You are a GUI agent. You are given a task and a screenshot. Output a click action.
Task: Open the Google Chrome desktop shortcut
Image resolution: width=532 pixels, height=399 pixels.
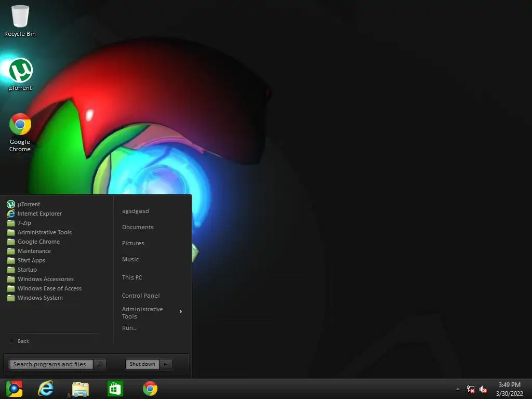[20, 132]
